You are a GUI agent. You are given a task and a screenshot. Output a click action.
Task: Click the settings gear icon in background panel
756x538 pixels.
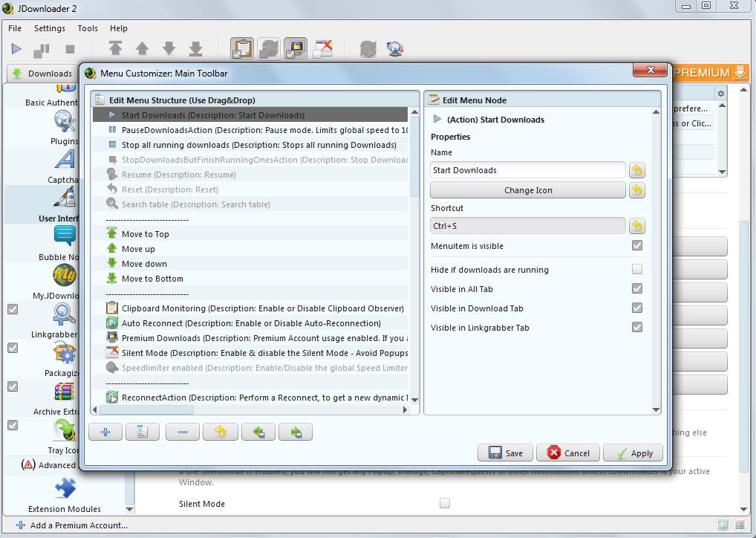pyautogui.click(x=721, y=94)
